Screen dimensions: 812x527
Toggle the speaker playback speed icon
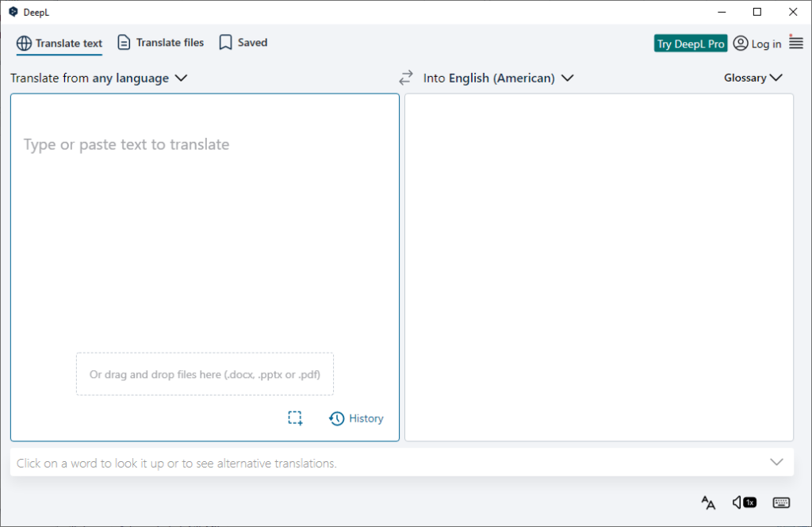(x=744, y=502)
